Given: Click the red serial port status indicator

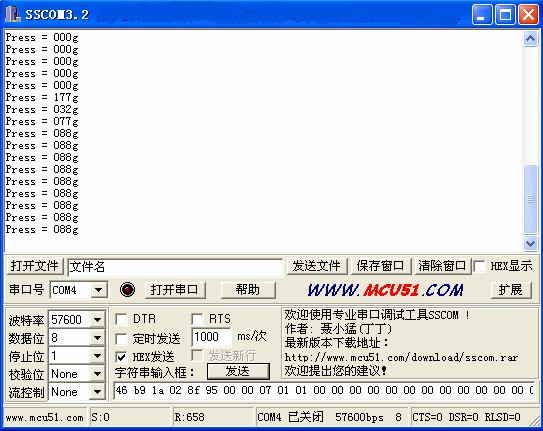Looking at the screenshot, I should click(127, 289).
